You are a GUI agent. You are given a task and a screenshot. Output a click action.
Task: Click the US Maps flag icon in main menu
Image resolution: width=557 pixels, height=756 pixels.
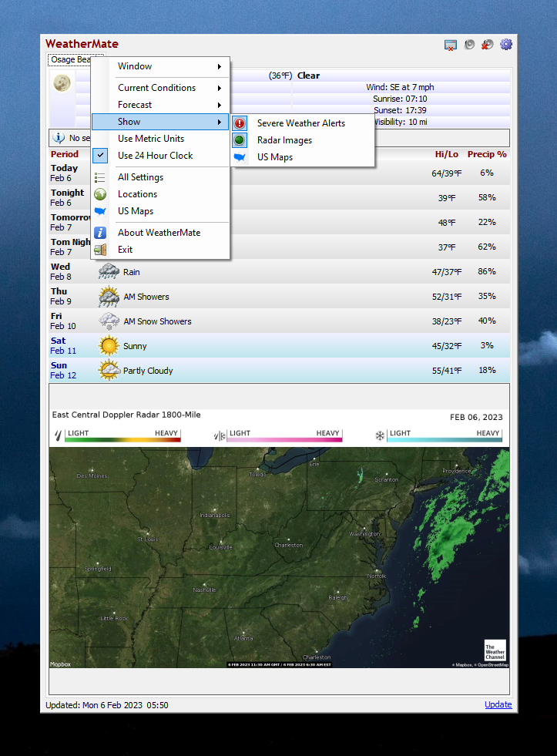coord(99,211)
